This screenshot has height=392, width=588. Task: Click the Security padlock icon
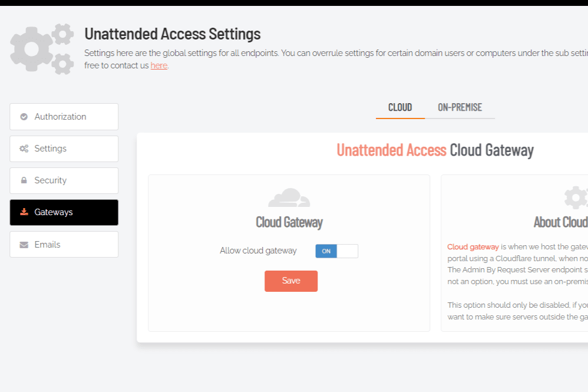tap(24, 180)
